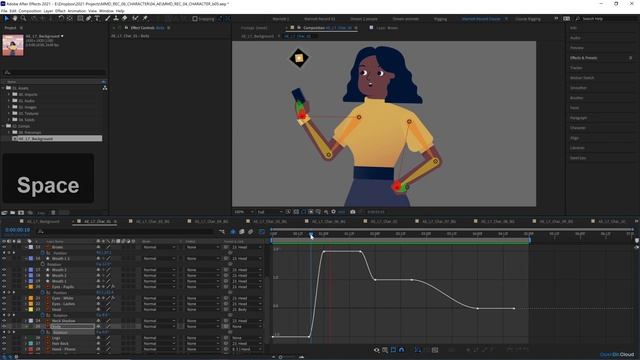This screenshot has width=640, height=360.
Task: Select the Rectangle shape tool
Action: [x=80, y=18]
